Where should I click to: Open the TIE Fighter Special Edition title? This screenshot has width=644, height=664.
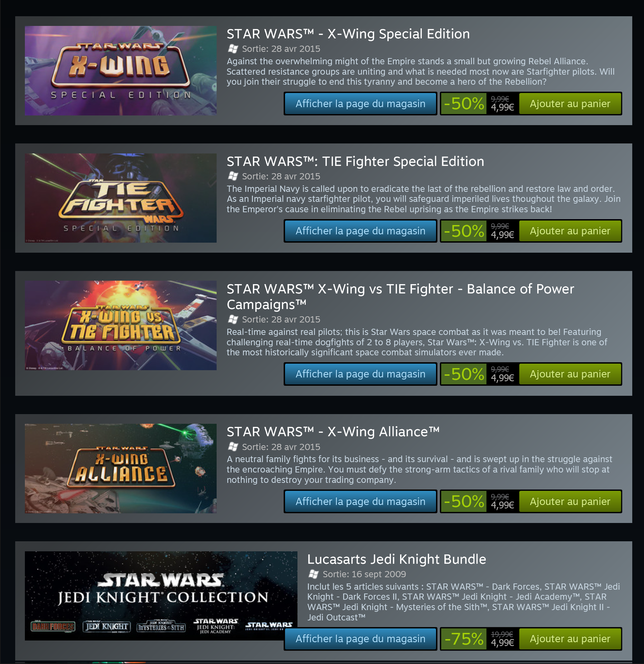click(355, 161)
